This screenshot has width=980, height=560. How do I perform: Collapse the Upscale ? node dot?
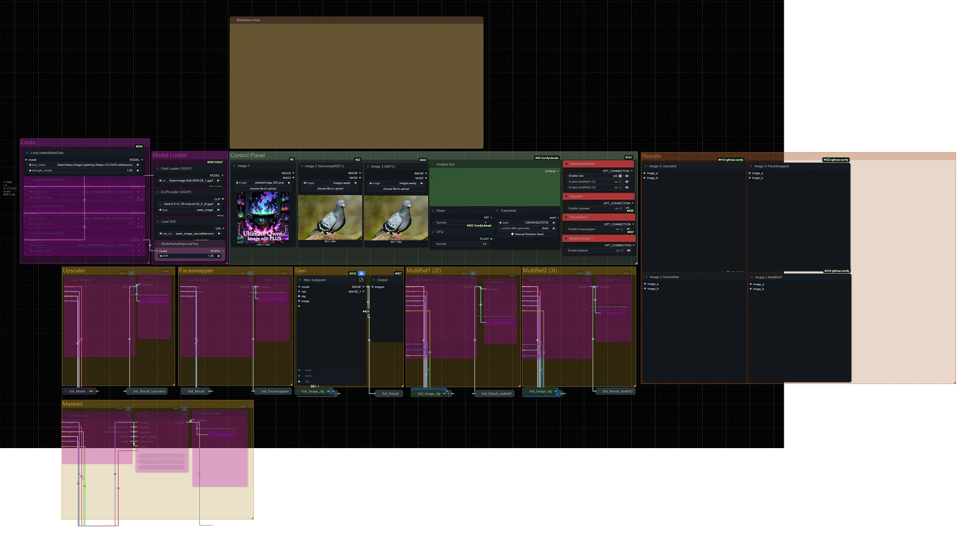pos(566,197)
